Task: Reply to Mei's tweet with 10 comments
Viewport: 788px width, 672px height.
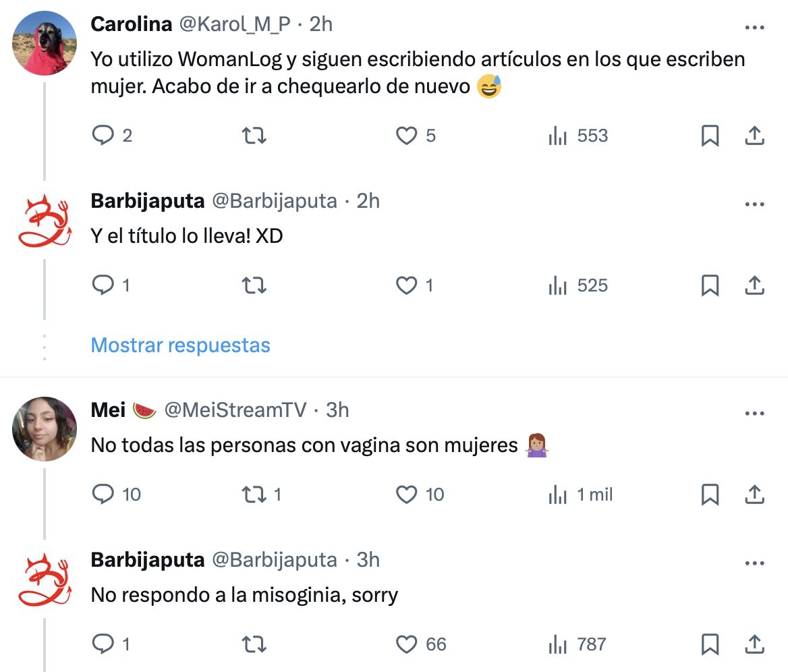Action: [x=102, y=495]
